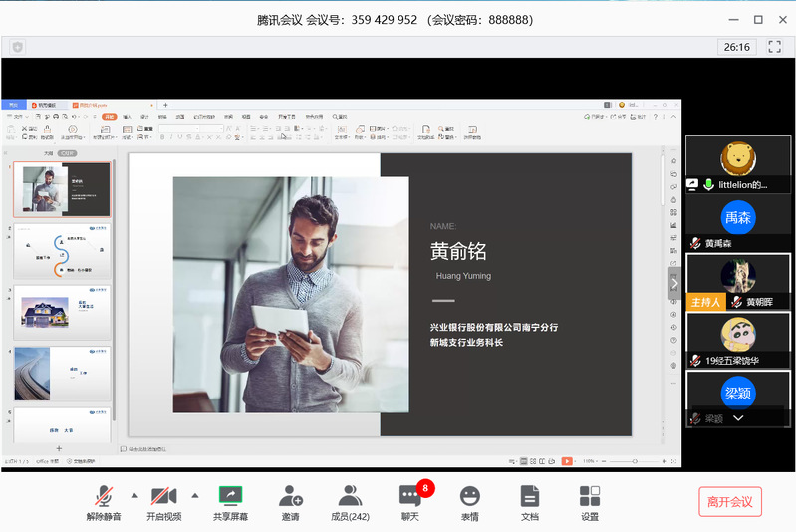Click WPS format painter icon
796x532 pixels.
47,129
